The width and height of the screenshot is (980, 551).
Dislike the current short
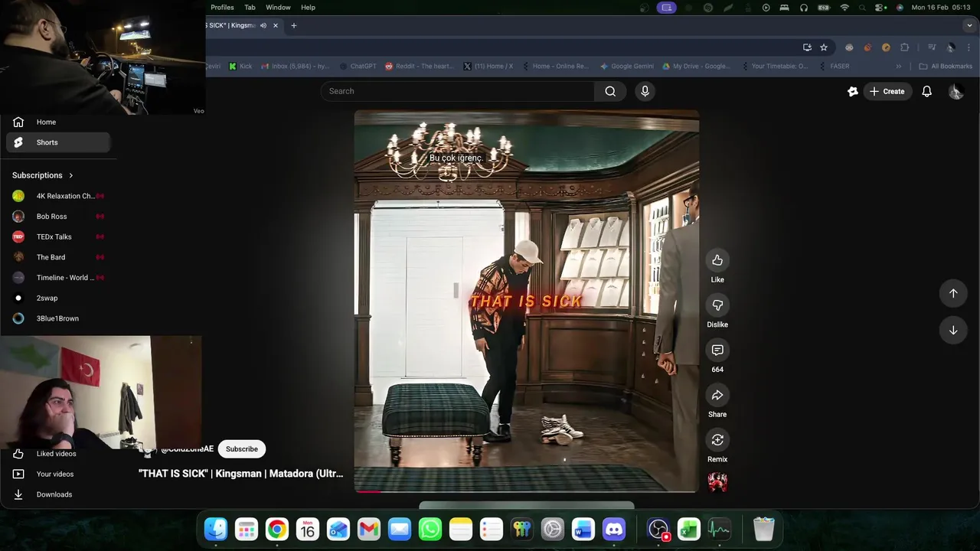(x=717, y=305)
